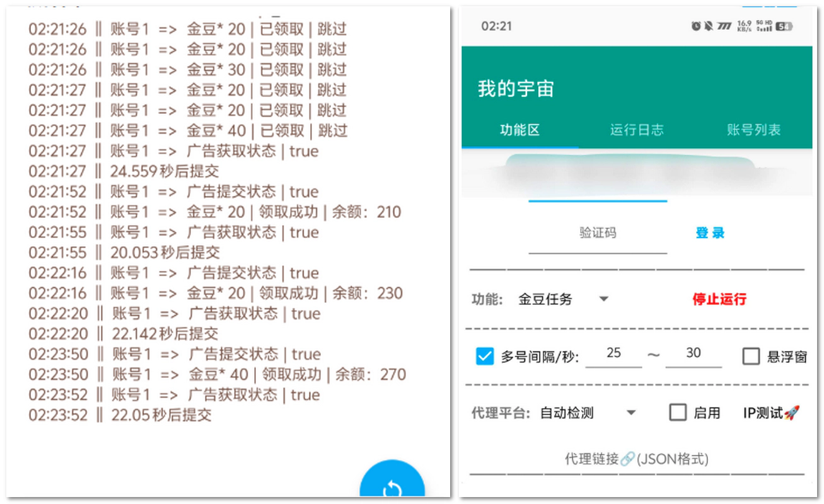Enable the 悬浮窗 floating window checkbox
The height and width of the screenshot is (504, 824).
751,357
